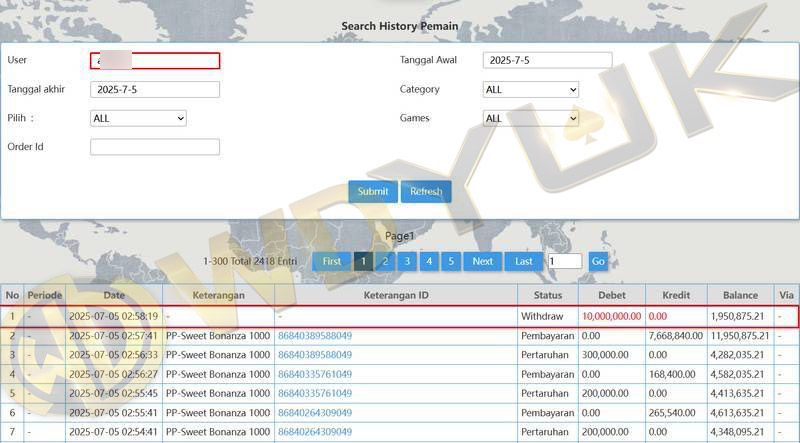Open Keterangan ID link in row 6
Viewport: 800px width, 443px height.
[315, 412]
